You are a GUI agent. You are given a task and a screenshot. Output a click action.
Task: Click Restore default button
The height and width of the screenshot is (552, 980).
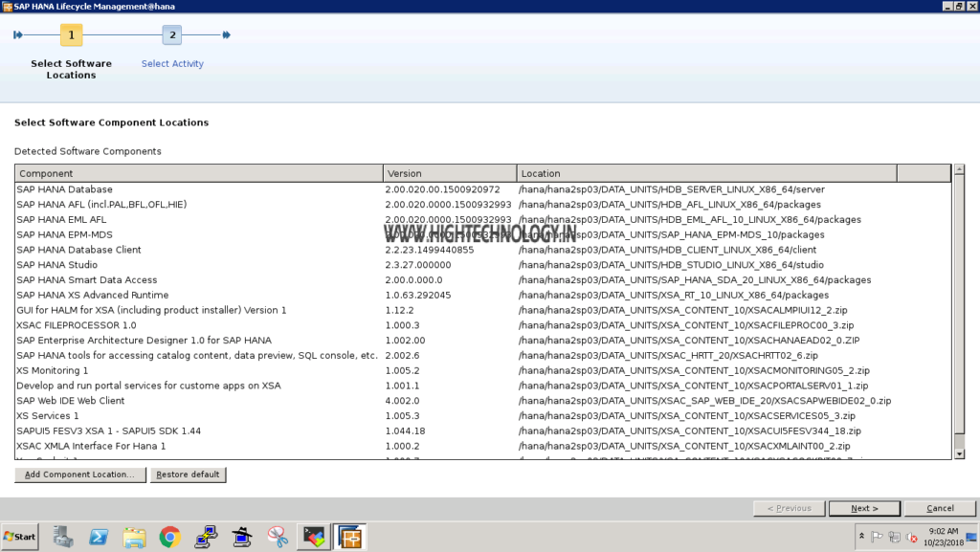(189, 475)
